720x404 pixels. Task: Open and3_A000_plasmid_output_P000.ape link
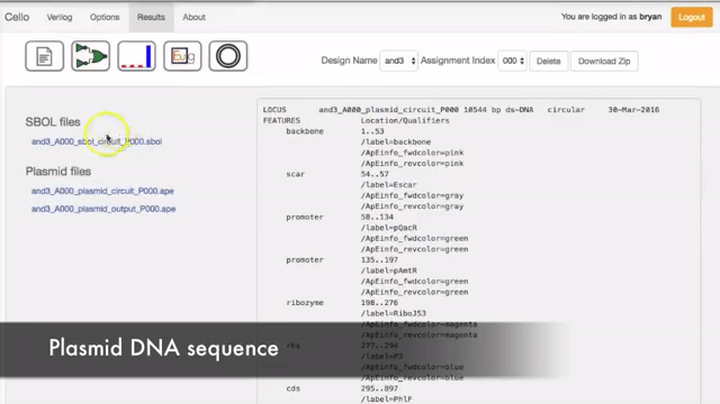click(x=103, y=209)
